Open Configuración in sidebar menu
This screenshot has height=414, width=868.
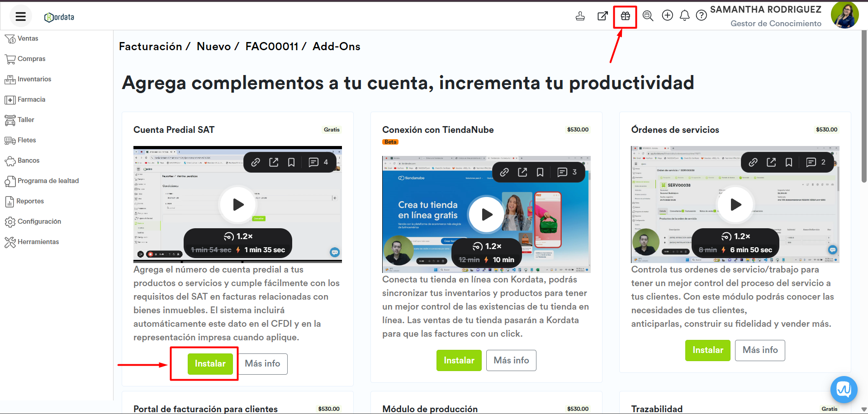(39, 221)
